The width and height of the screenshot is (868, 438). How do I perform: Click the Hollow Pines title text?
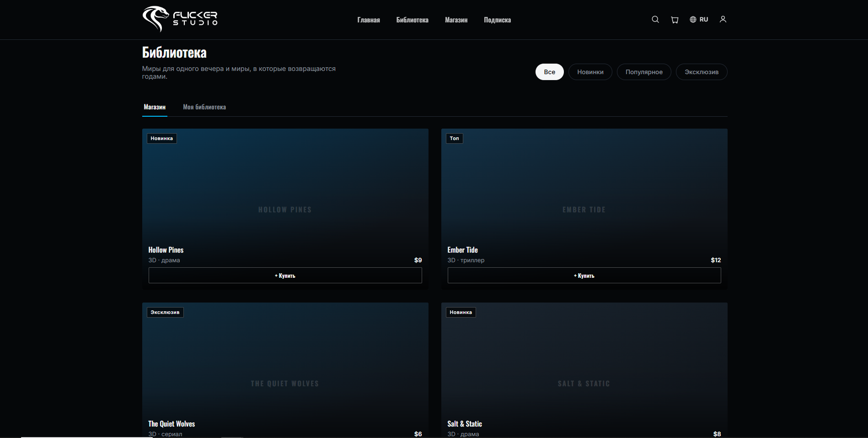(166, 250)
